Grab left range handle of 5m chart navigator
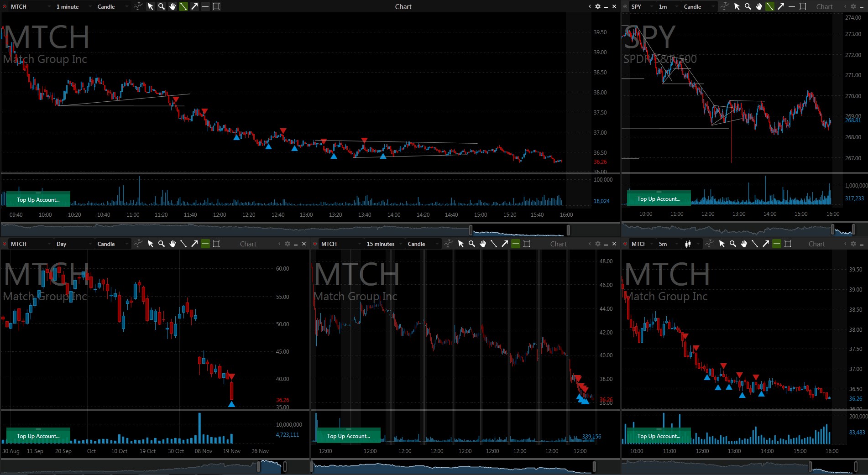The height and width of the screenshot is (475, 868). 810,466
